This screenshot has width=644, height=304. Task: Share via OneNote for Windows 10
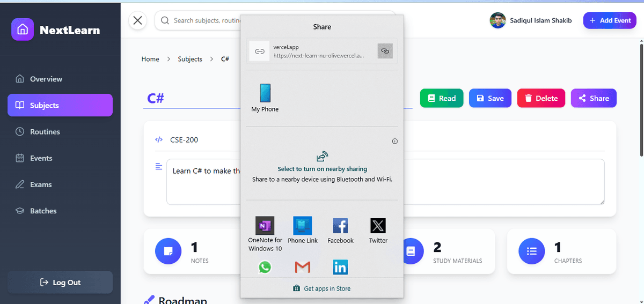click(x=265, y=234)
